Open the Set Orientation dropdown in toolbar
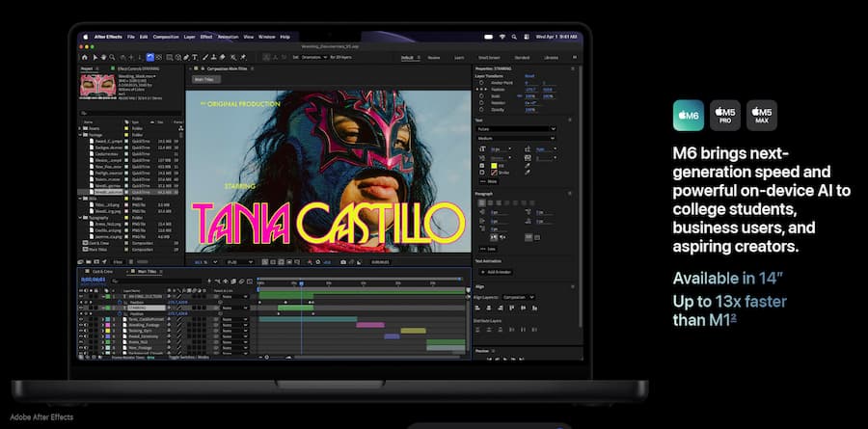The image size is (868, 429). 314,57
